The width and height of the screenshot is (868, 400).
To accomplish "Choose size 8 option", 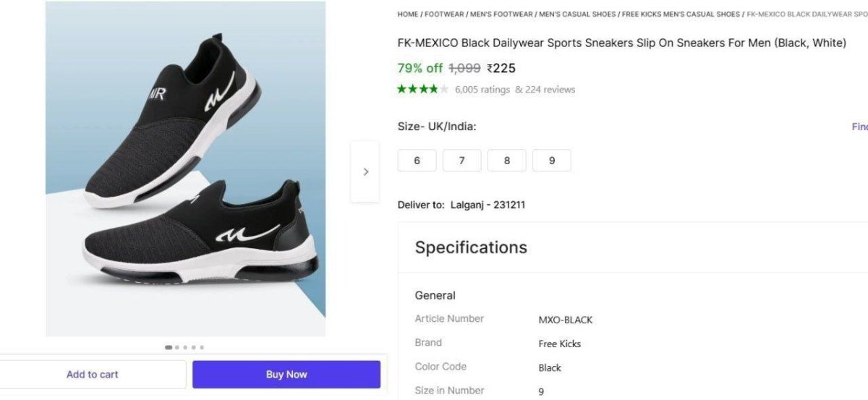I will point(506,161).
